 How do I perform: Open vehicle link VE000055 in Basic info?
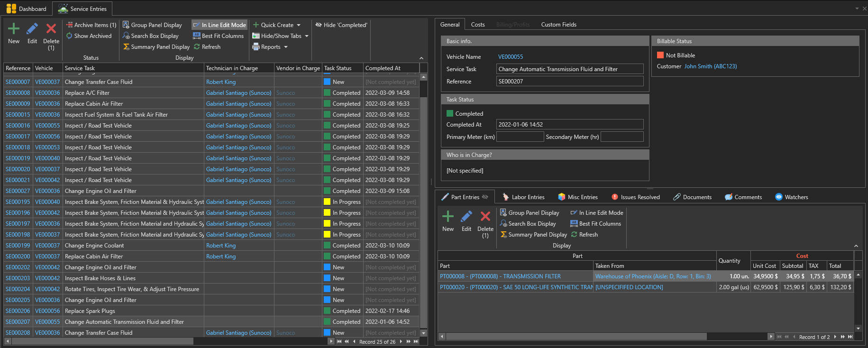click(x=510, y=57)
